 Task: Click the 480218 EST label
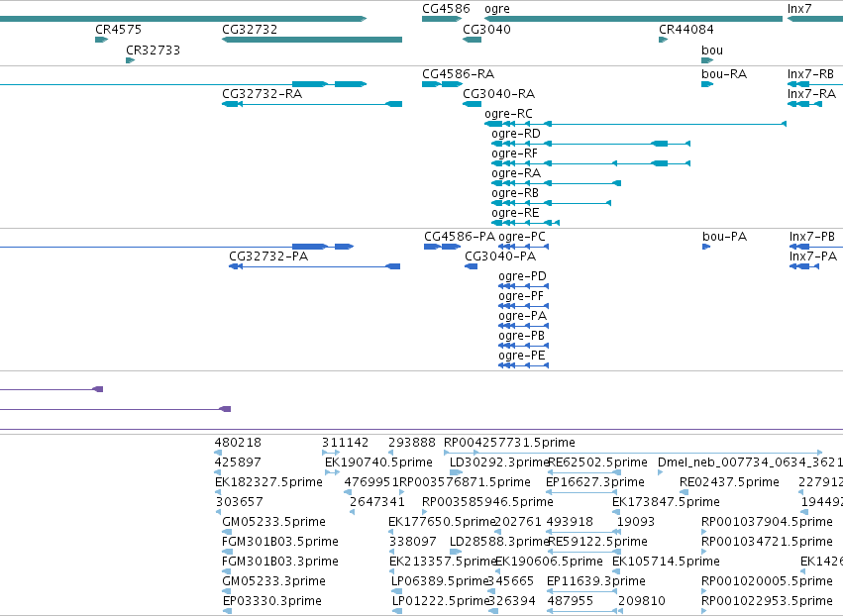click(238, 443)
